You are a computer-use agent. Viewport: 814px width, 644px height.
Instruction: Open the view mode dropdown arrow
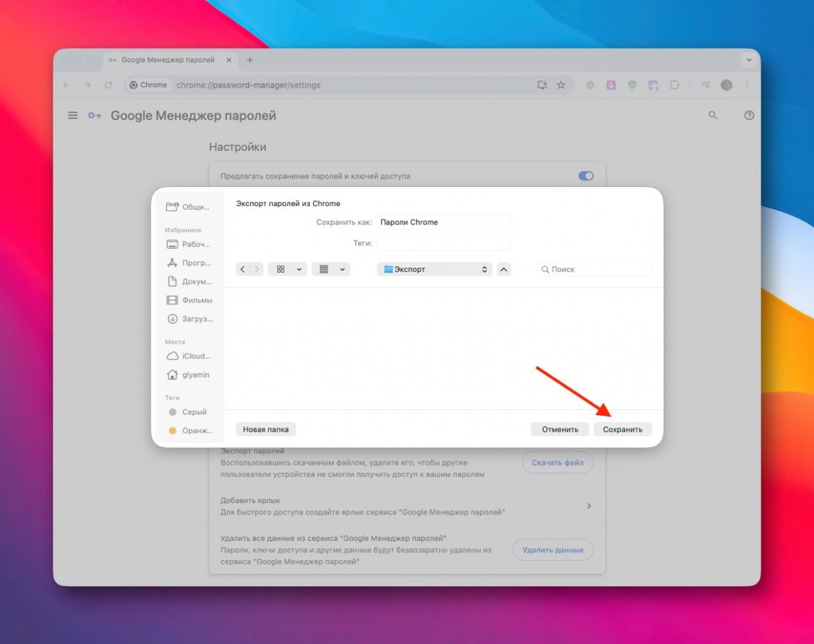click(300, 270)
